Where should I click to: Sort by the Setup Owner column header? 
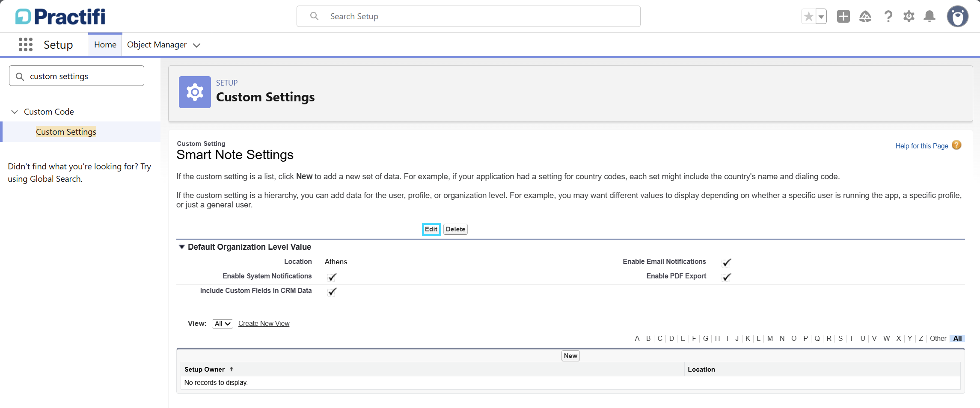[x=205, y=369]
